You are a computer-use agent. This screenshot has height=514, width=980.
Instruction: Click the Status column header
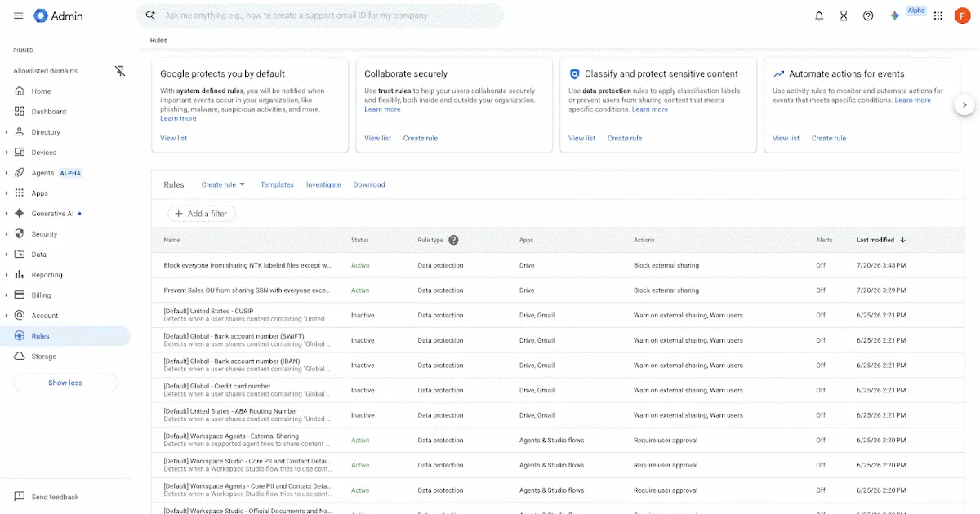[x=360, y=240]
